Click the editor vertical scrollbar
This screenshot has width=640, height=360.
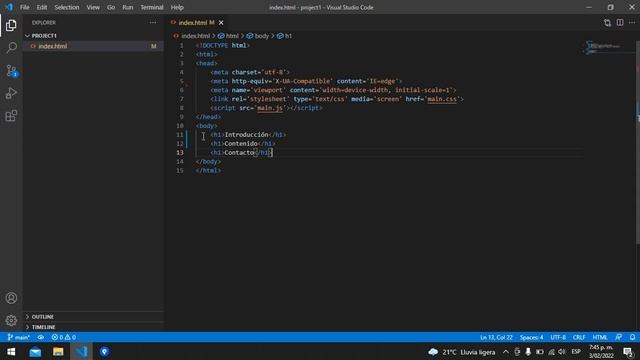point(638,143)
